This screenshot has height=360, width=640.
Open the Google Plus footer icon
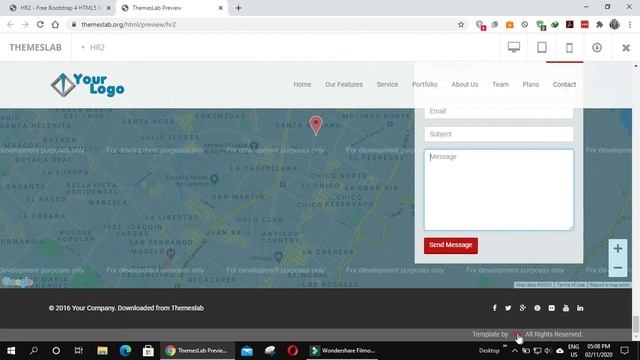tap(522, 308)
